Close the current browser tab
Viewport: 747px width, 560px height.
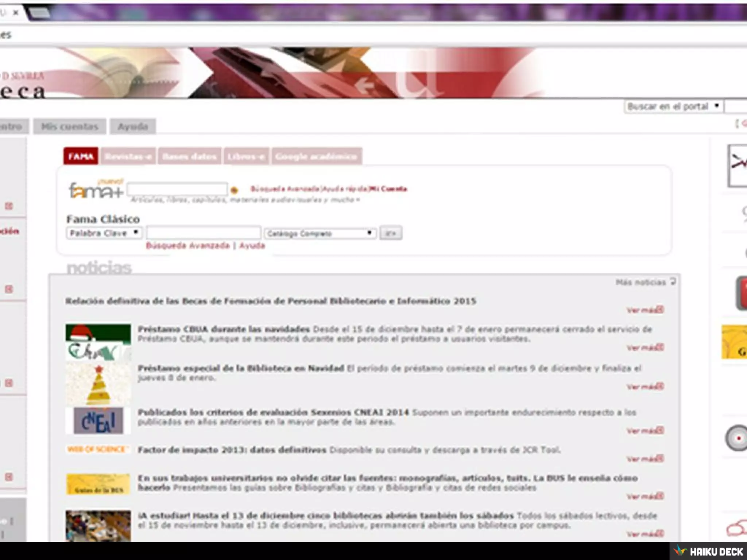[x=16, y=13]
